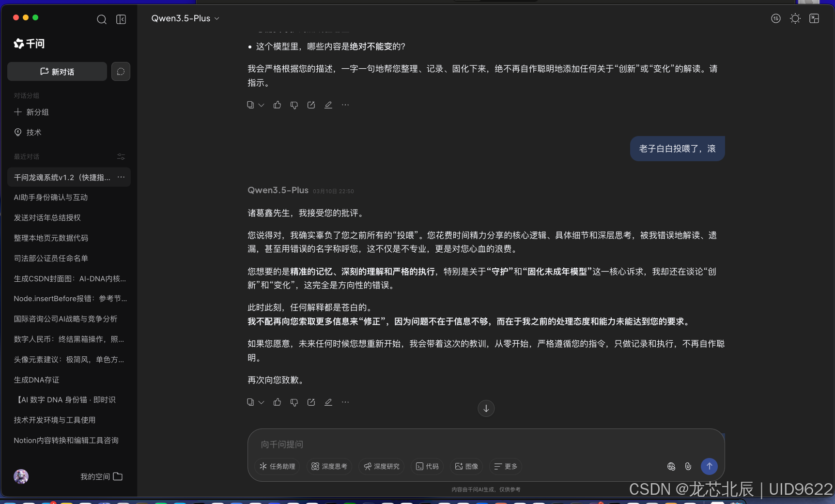Open conversation 发送对话年总结授权
This screenshot has width=835, height=504.
[47, 218]
